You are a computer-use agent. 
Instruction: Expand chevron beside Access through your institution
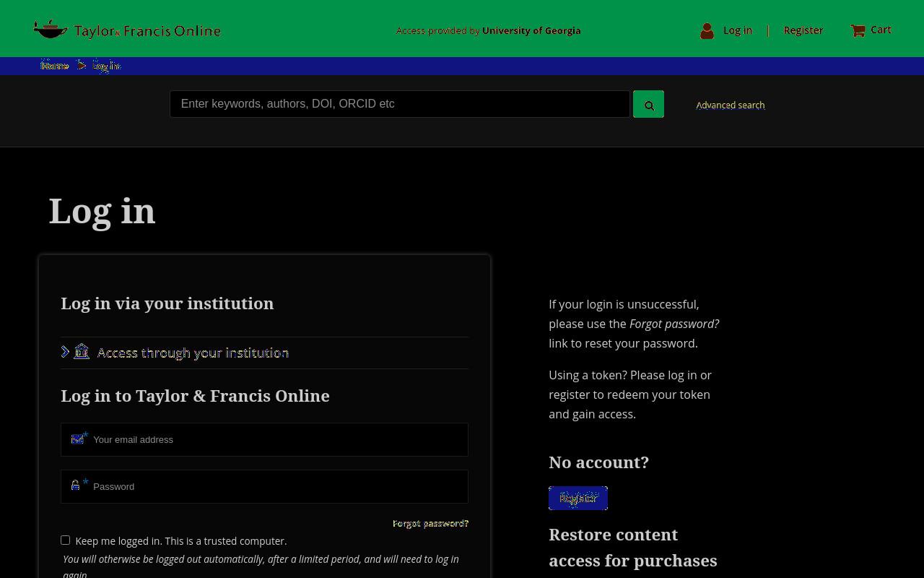click(65, 352)
